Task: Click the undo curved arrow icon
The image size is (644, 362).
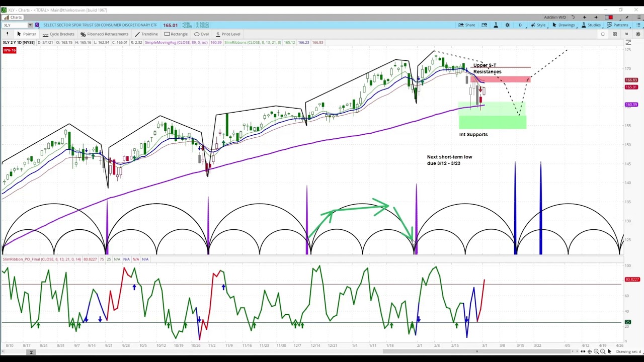Action: pyautogui.click(x=573, y=17)
